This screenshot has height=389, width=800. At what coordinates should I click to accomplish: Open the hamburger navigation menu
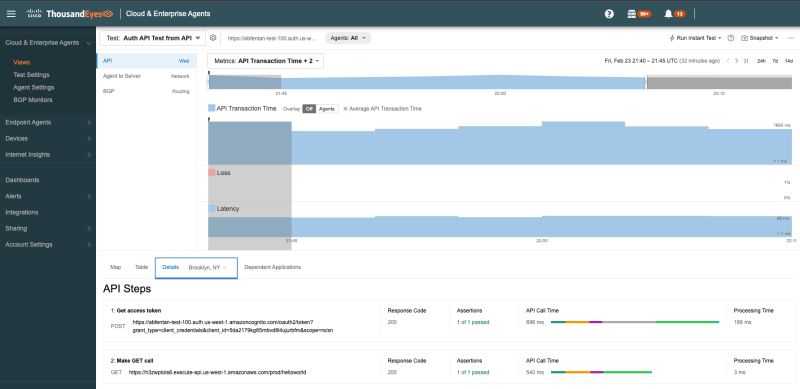11,14
